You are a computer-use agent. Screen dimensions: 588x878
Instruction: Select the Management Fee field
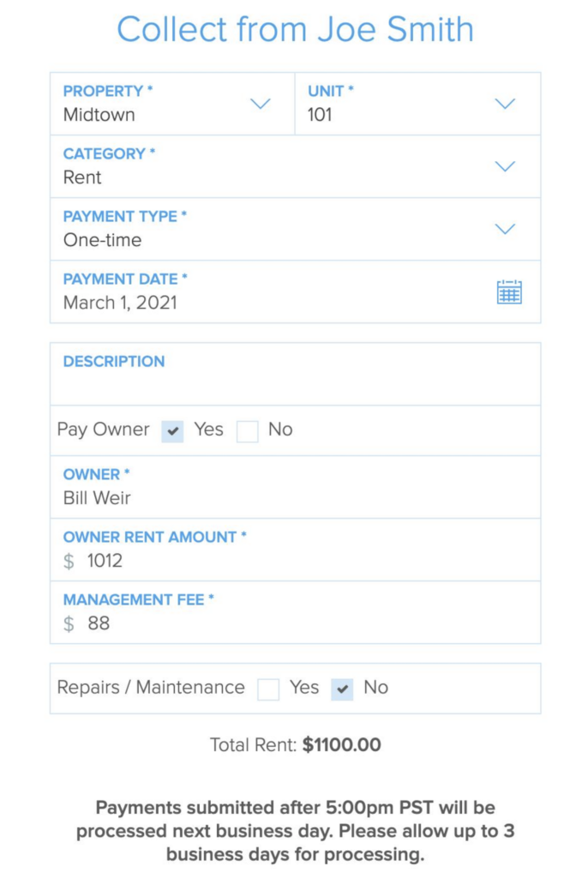295,612
